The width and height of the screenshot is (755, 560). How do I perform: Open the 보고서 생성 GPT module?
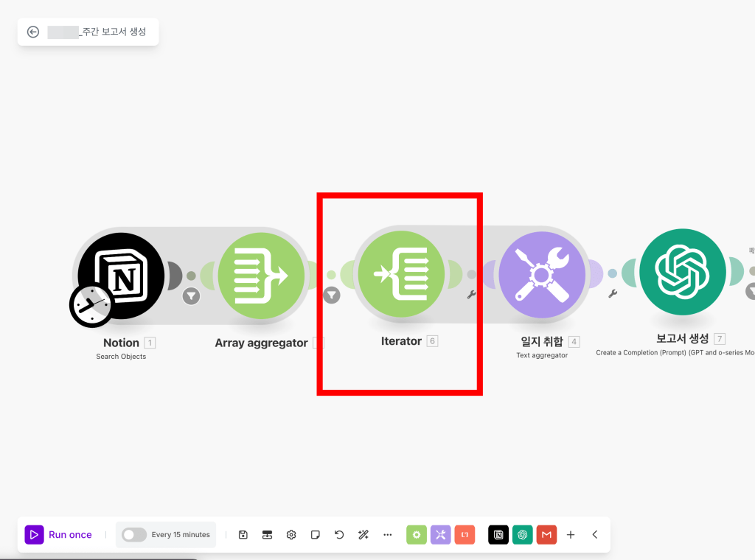tap(682, 271)
